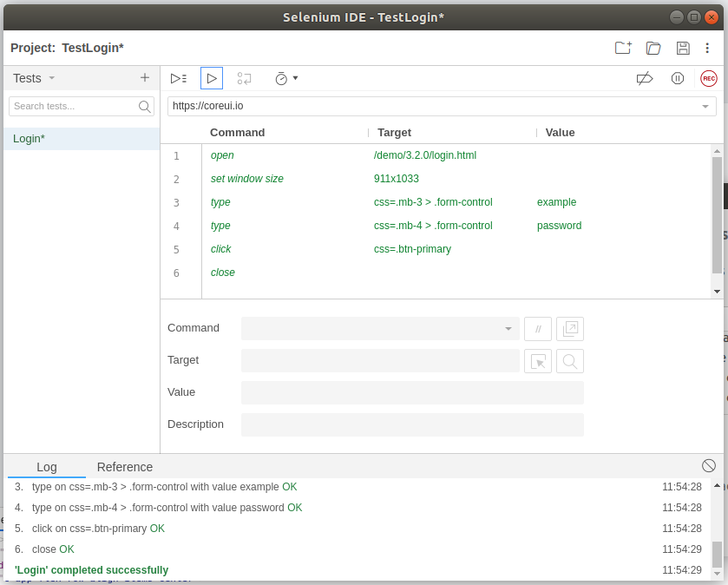Toggle the enable/disable command button

[538, 329]
